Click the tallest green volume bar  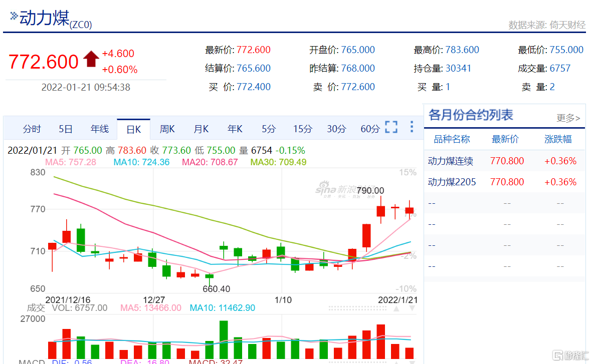(x=224, y=339)
